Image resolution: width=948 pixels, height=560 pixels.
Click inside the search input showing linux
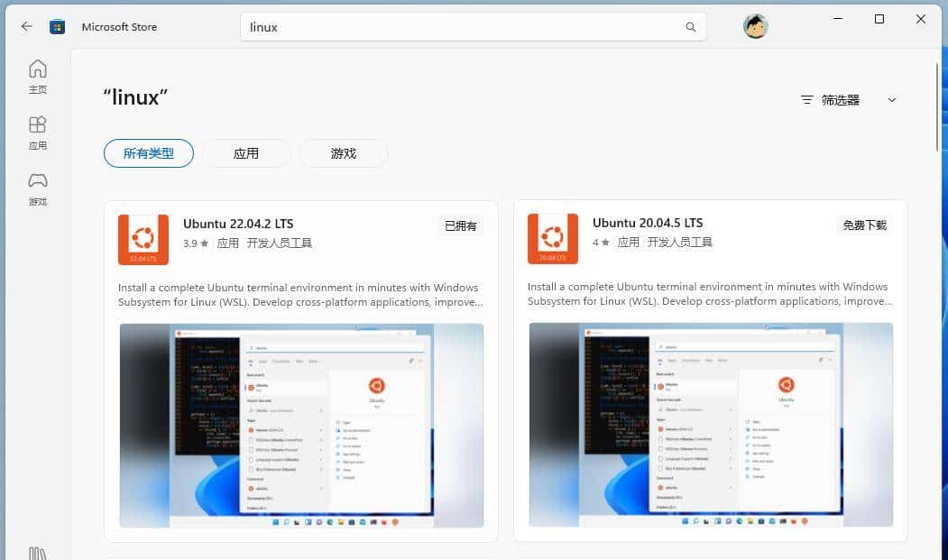tap(406, 27)
